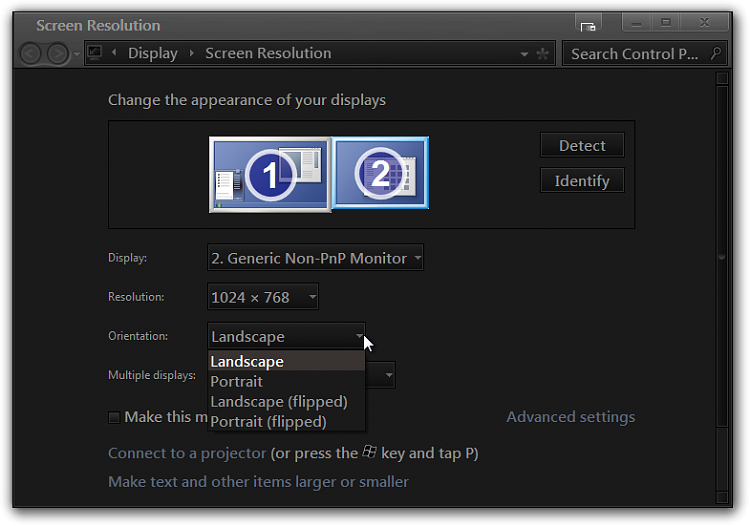Toggle the 'Make this my main display' checkbox
This screenshot has width=750, height=526.
click(x=114, y=417)
